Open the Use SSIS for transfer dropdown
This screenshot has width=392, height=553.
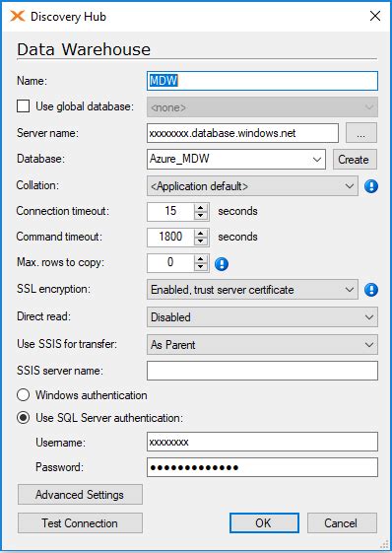click(x=262, y=345)
